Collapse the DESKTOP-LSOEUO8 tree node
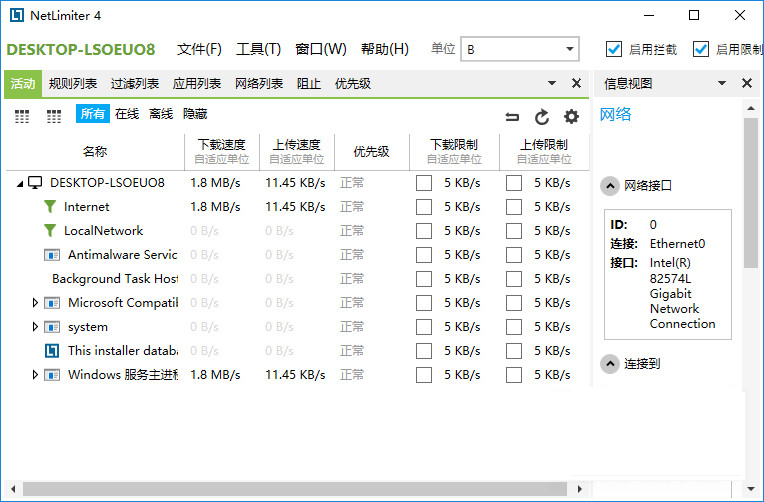The image size is (764, 502). click(20, 184)
